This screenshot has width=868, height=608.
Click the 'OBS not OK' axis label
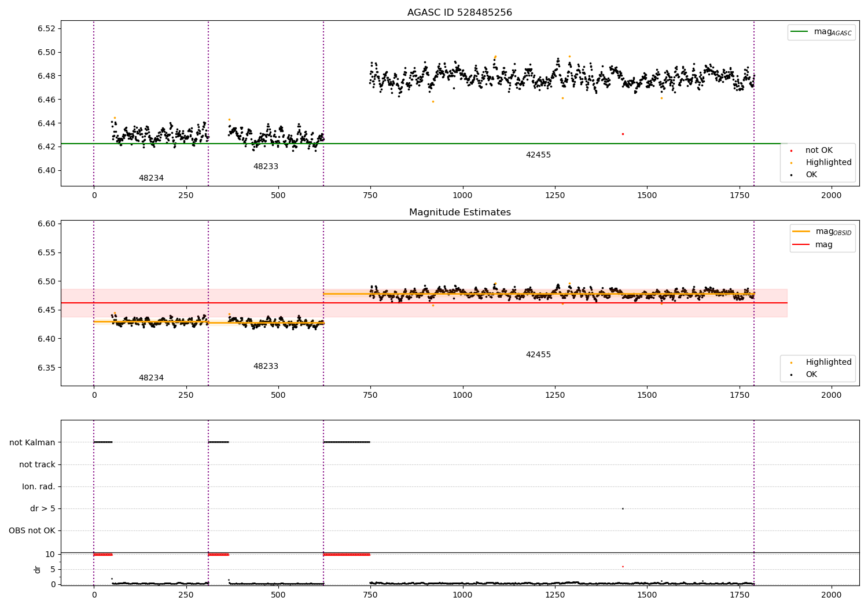(32, 531)
